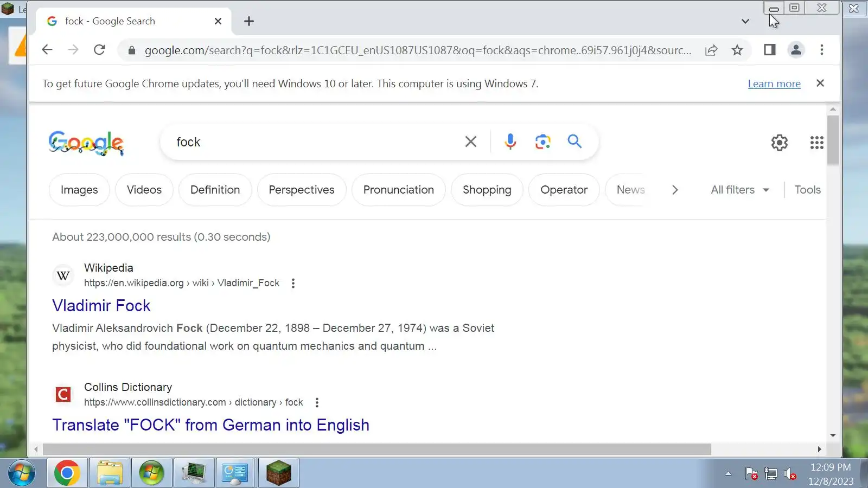Open a new tab with the plus button
Image resolution: width=868 pixels, height=488 pixels.
[249, 21]
